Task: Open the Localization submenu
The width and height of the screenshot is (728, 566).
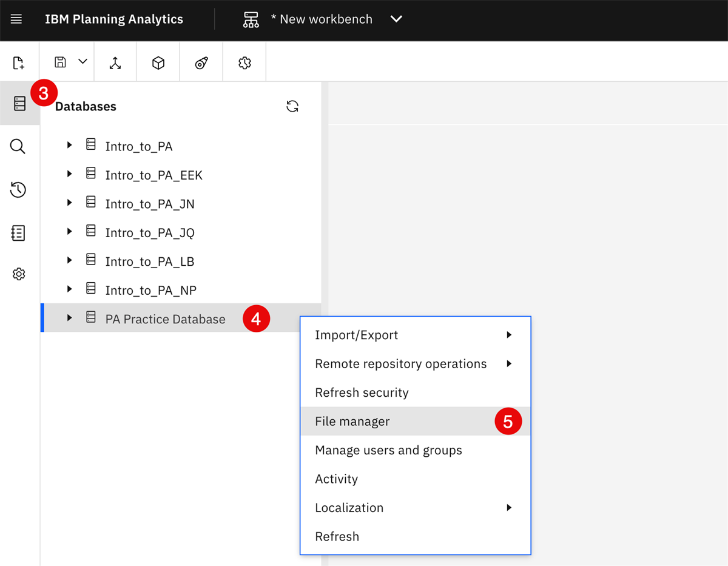Action: pos(416,508)
